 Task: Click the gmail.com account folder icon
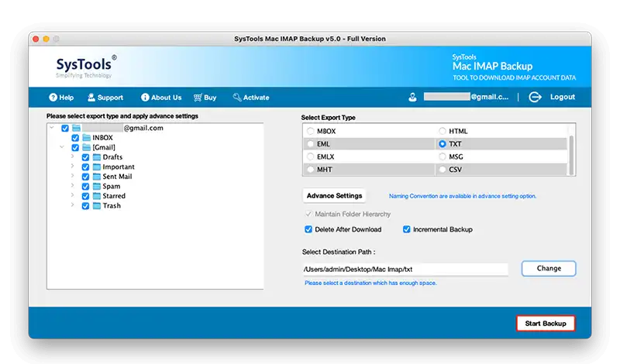point(76,128)
